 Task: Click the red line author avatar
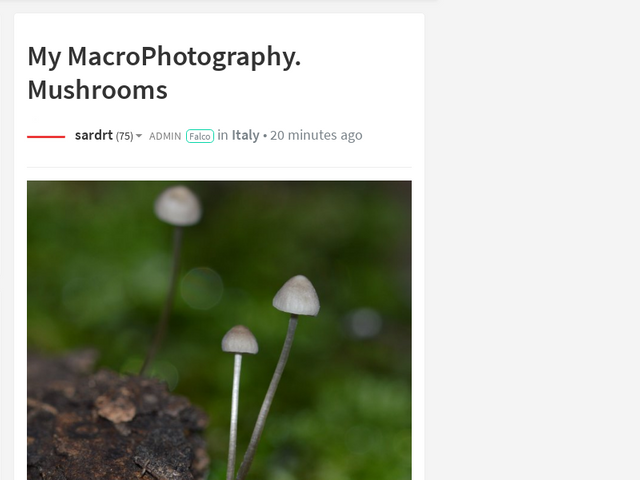pos(46,137)
